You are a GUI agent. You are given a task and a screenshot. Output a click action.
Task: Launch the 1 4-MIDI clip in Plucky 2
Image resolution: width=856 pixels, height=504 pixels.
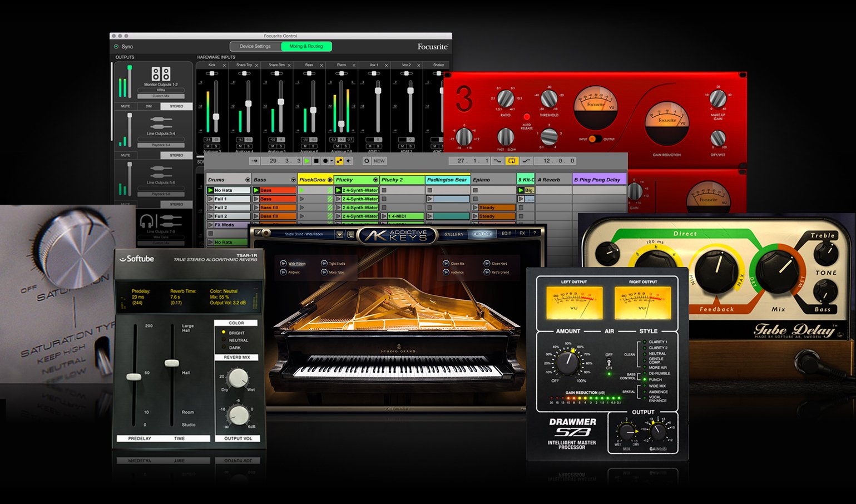click(x=384, y=216)
